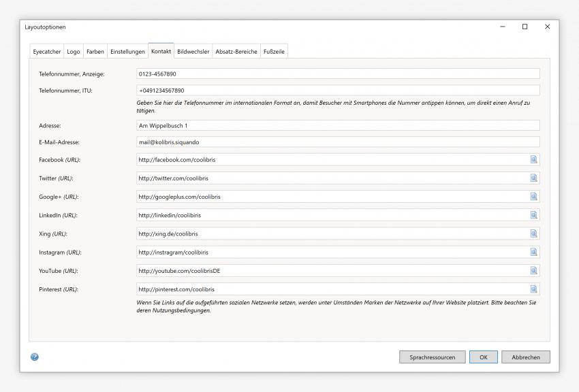
Task: Confirm the dialog with OK
Action: coord(483,357)
